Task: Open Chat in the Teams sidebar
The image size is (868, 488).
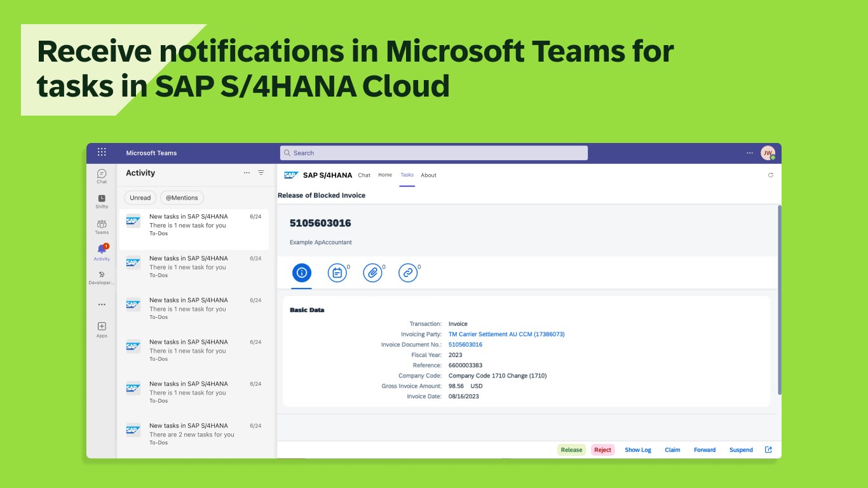Action: point(102,176)
